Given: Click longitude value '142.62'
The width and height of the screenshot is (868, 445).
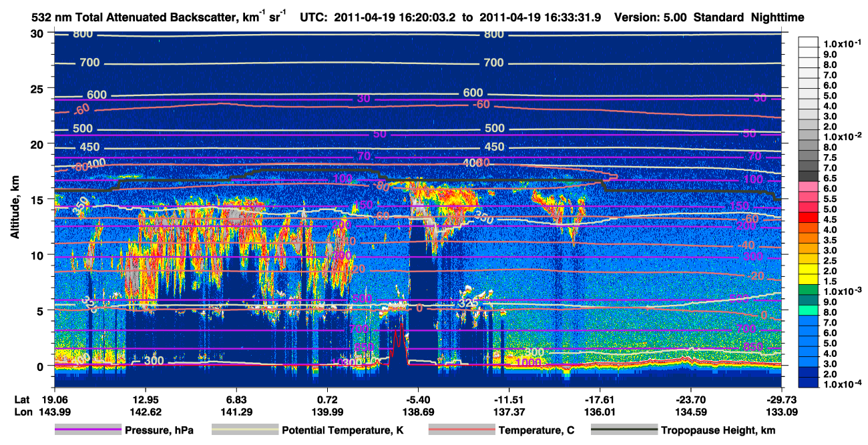Looking at the screenshot, I should point(145,412).
